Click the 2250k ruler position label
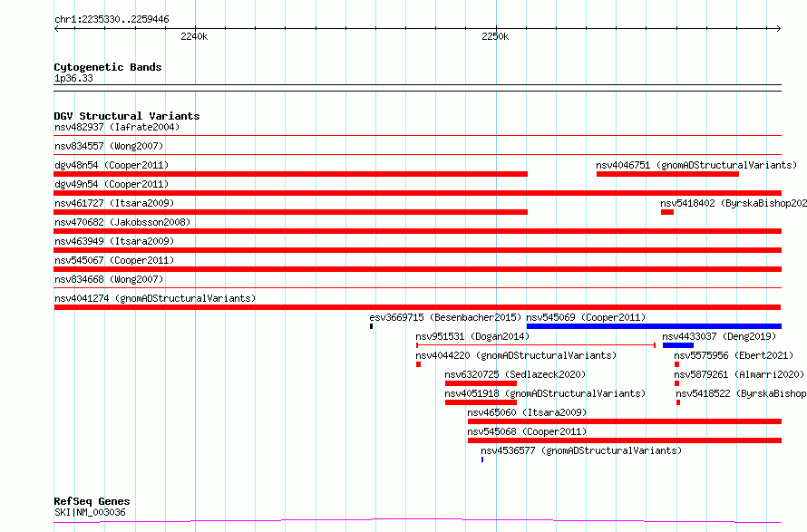The image size is (807, 532). coord(495,36)
